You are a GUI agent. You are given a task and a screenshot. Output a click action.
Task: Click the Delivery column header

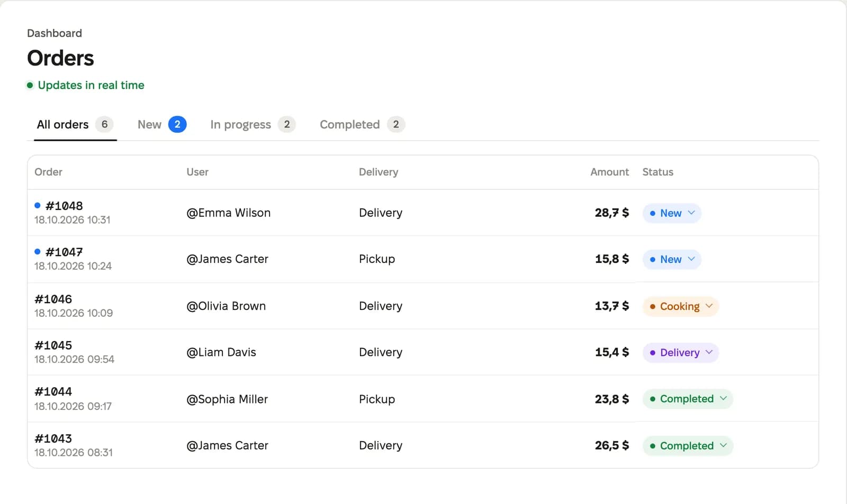(x=379, y=172)
